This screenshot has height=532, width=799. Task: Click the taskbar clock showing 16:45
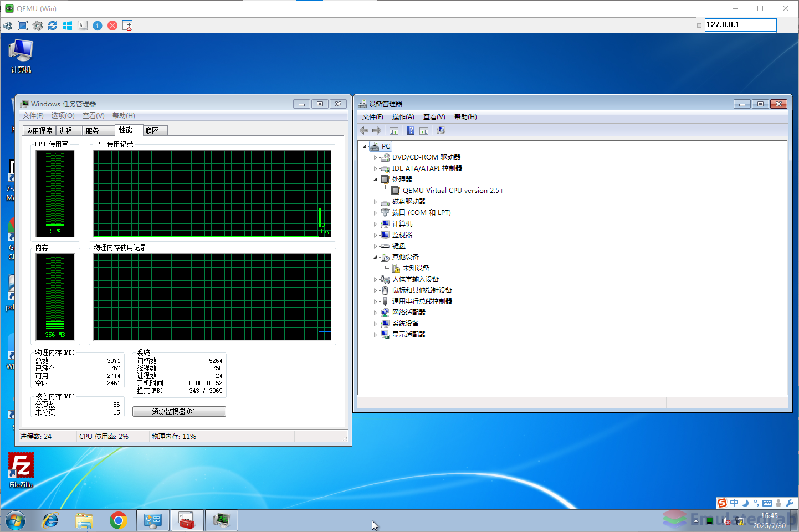point(769,521)
